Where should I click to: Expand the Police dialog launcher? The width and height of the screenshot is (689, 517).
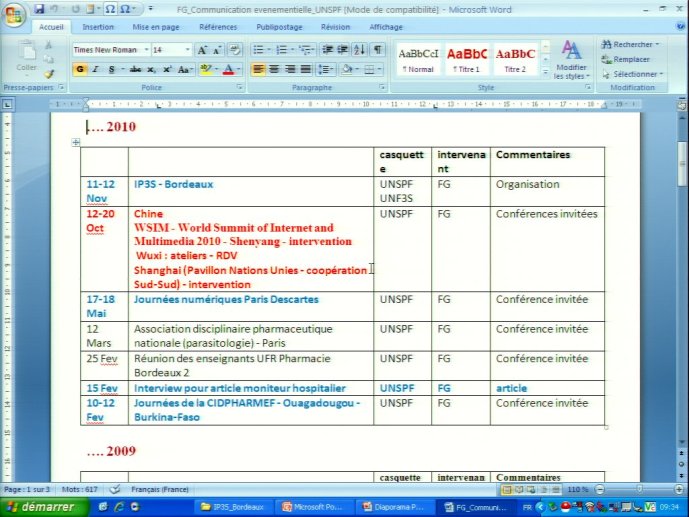point(239,87)
